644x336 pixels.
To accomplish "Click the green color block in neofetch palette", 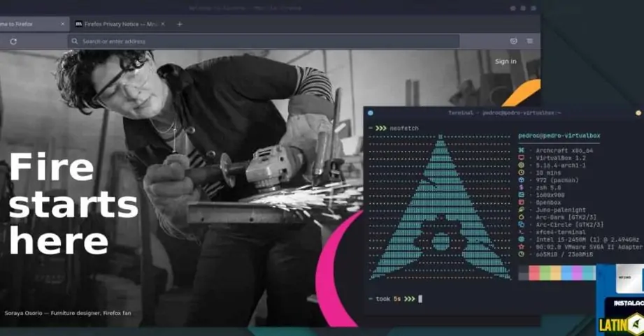I will [545, 273].
